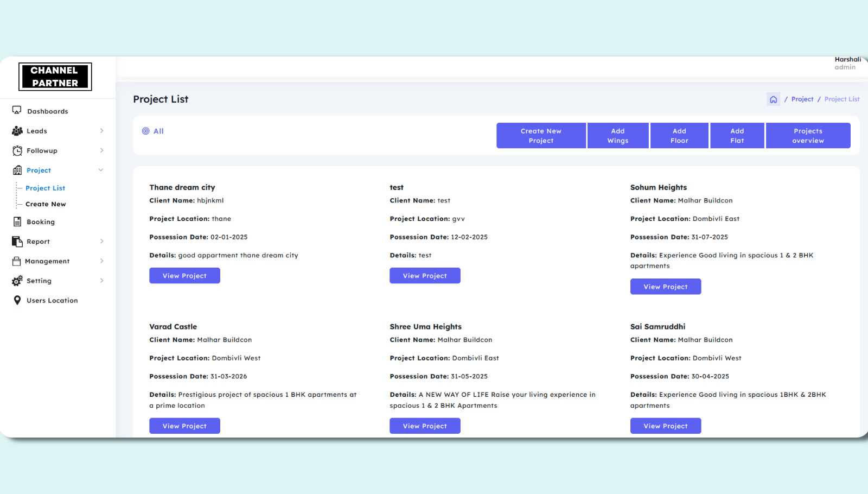Click the Users Location pin icon
Screen dimensions: 868x494
click(x=17, y=300)
